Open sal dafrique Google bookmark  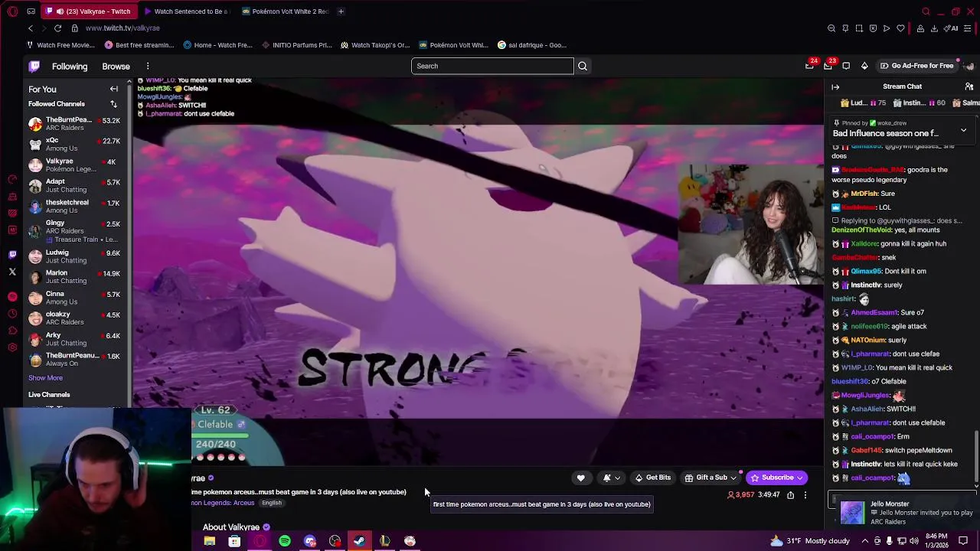pyautogui.click(x=532, y=45)
